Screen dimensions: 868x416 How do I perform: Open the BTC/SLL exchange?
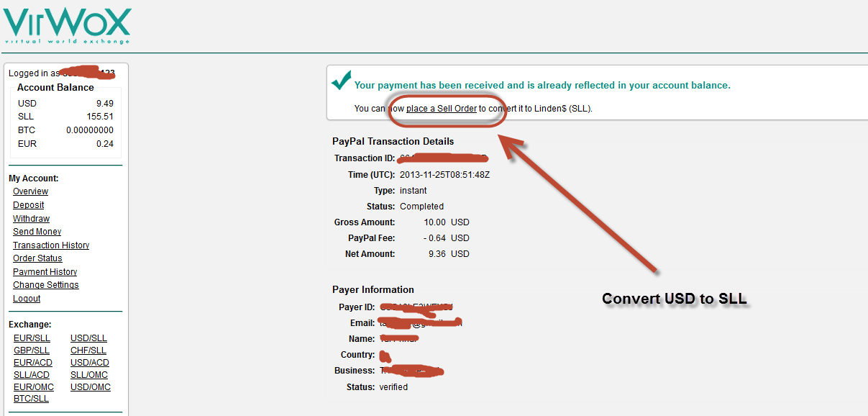[x=31, y=399]
